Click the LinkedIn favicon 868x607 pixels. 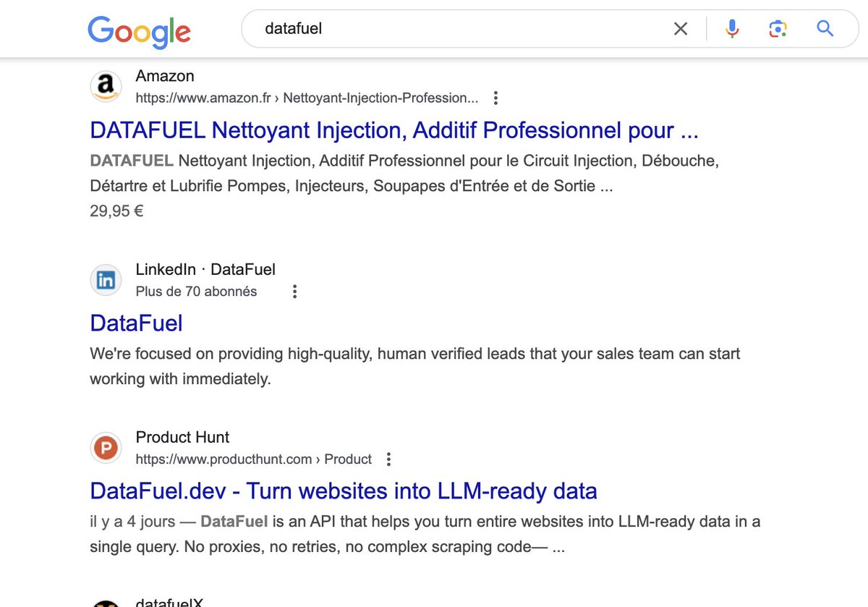coord(106,280)
